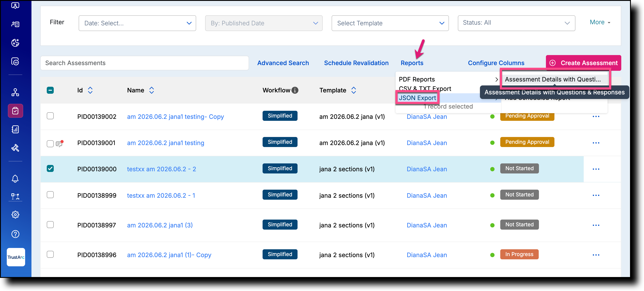644x291 pixels.
Task: Open more actions for PID00138999 row
Action: coord(596,196)
